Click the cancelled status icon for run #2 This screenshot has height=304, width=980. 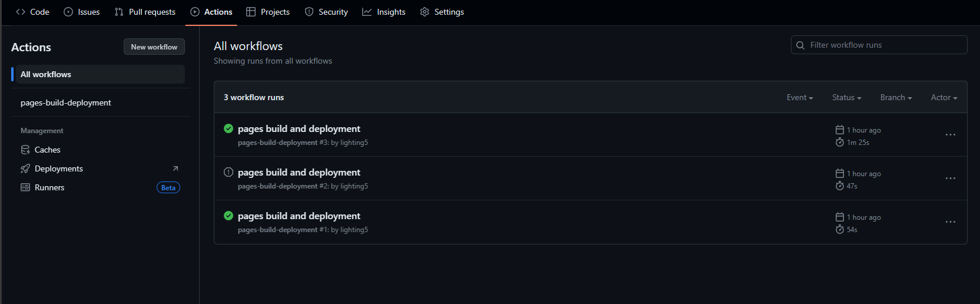click(229, 172)
